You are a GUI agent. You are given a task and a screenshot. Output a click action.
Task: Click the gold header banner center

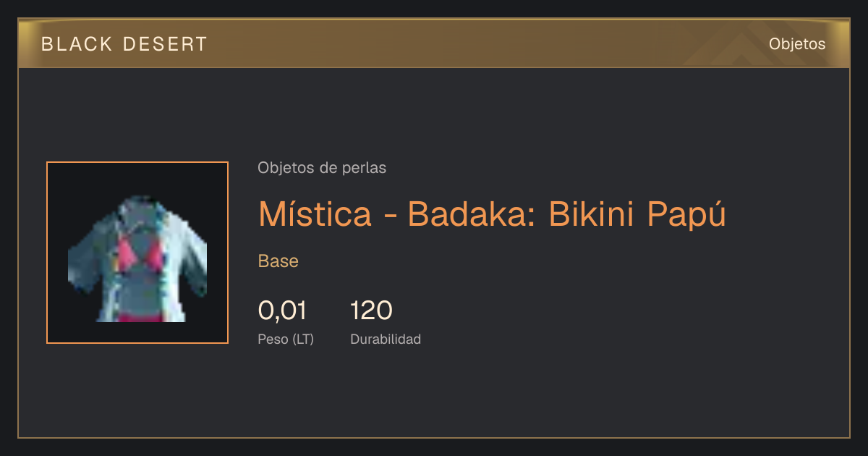point(434,43)
